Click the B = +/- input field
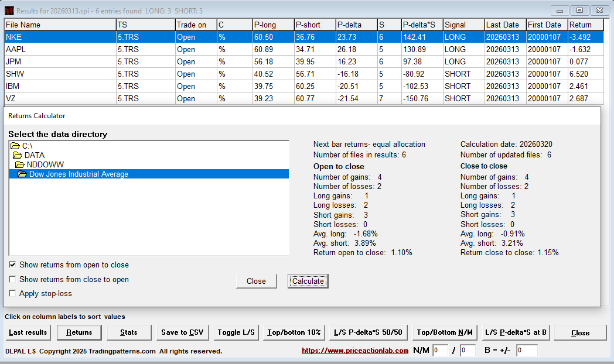The height and width of the screenshot is (364, 614). tap(527, 351)
